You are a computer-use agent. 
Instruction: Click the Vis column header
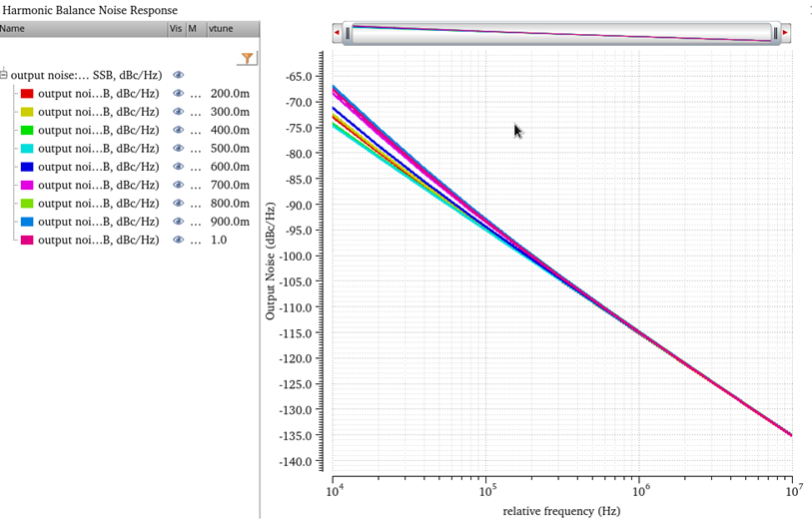[176, 29]
